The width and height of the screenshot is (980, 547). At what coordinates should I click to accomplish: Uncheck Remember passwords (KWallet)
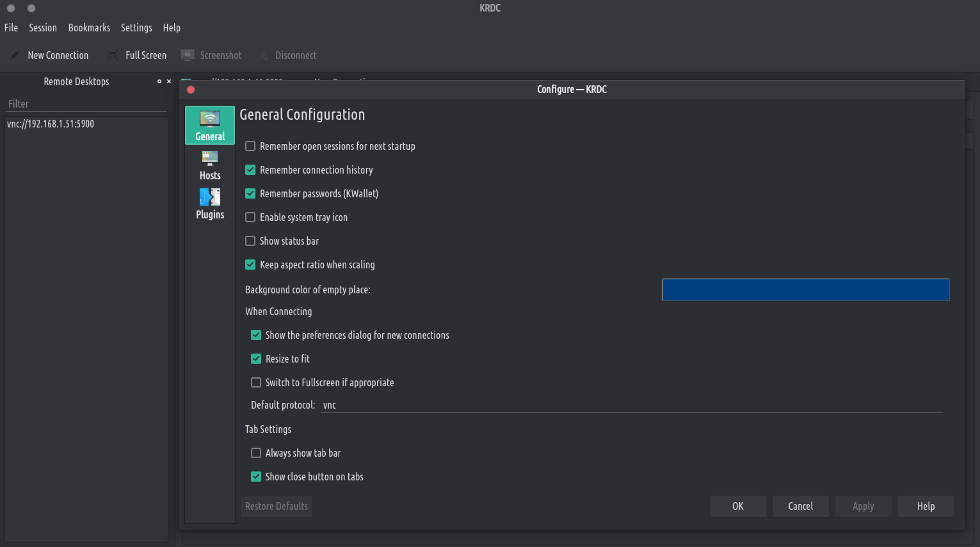point(250,193)
